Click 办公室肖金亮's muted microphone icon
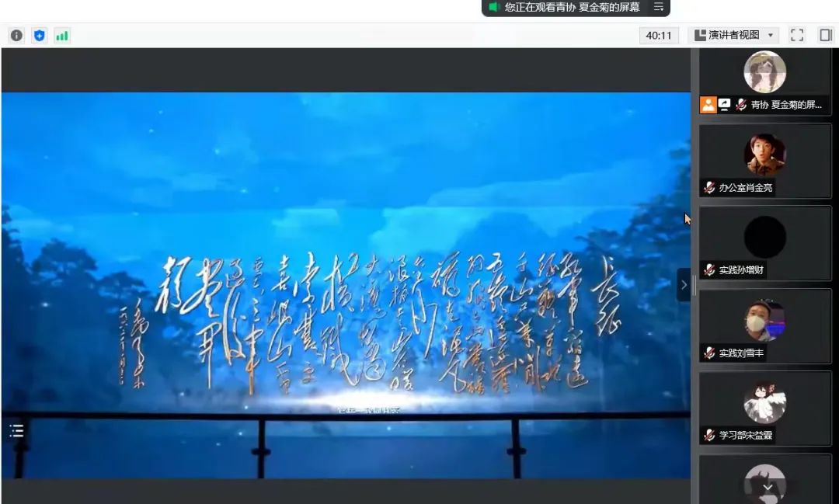Image resolution: width=839 pixels, height=504 pixels. 709,187
